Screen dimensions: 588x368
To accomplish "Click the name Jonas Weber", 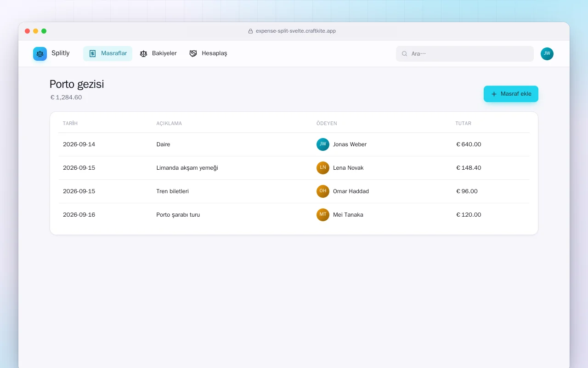I will pos(350,144).
